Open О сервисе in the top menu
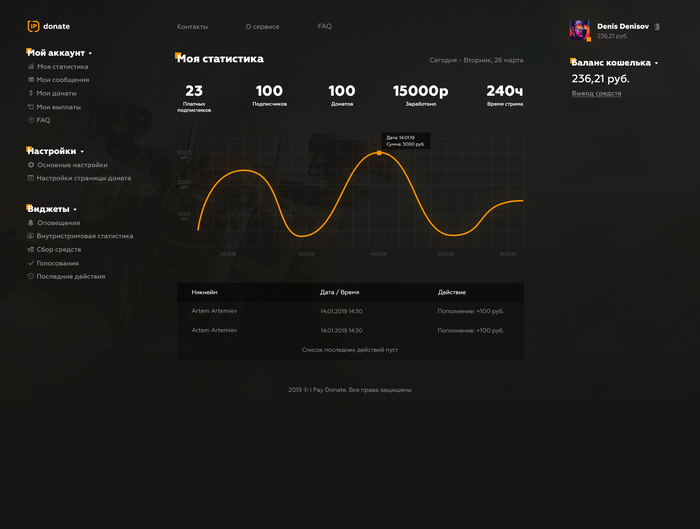The image size is (700, 529). pyautogui.click(x=262, y=26)
